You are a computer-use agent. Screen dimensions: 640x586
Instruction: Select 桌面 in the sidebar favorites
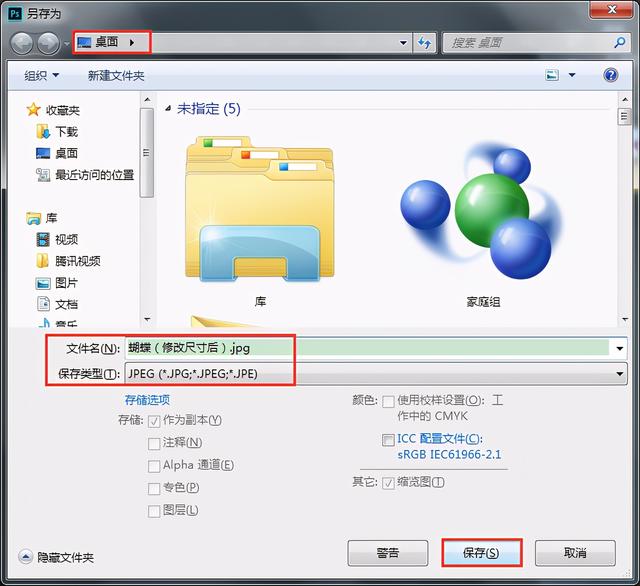[57, 153]
